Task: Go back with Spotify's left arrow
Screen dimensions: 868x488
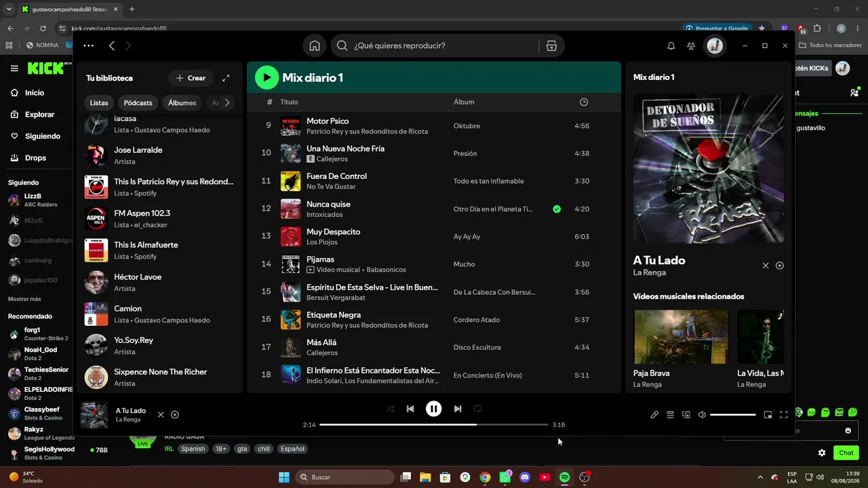Action: (112, 45)
